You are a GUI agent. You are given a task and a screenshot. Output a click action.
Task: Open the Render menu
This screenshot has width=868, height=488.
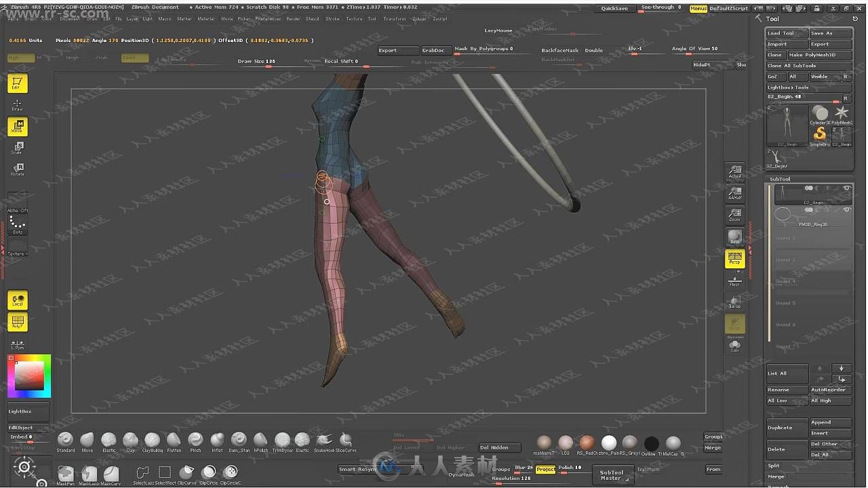293,19
